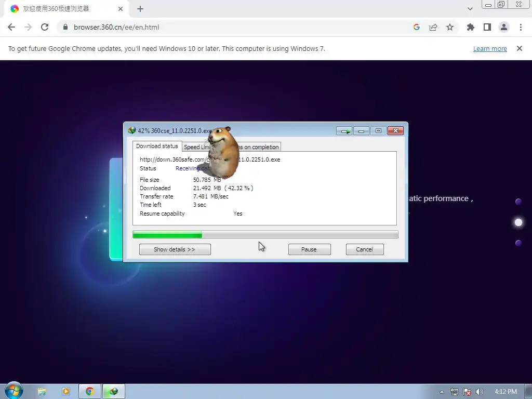532x399 pixels.
Task: Open the Google icon in the address bar
Action: (417, 27)
